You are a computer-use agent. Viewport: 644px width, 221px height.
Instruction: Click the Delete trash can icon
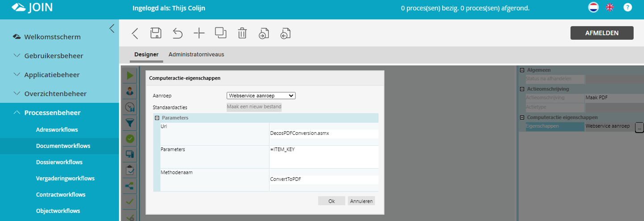coord(242,33)
